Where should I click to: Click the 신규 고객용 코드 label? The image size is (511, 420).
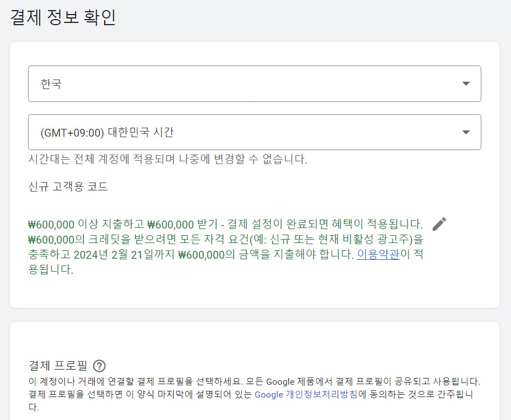point(68,186)
